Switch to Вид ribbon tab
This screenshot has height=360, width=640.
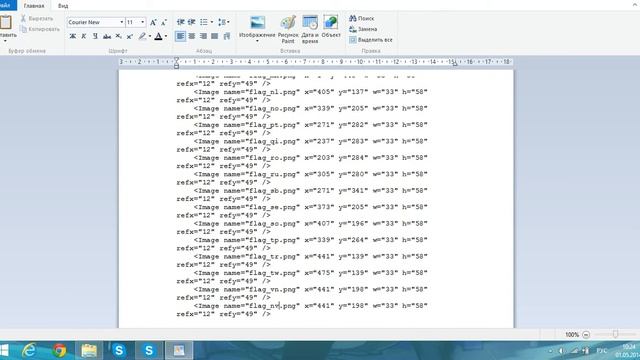tap(63, 6)
